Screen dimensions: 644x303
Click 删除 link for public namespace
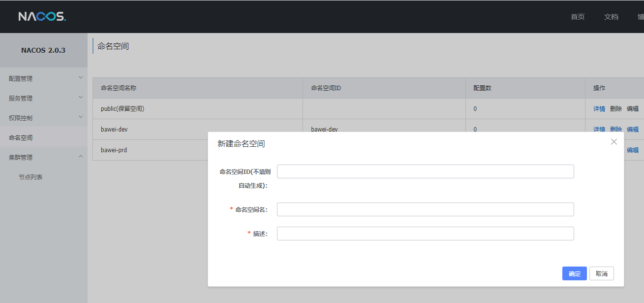tap(615, 109)
